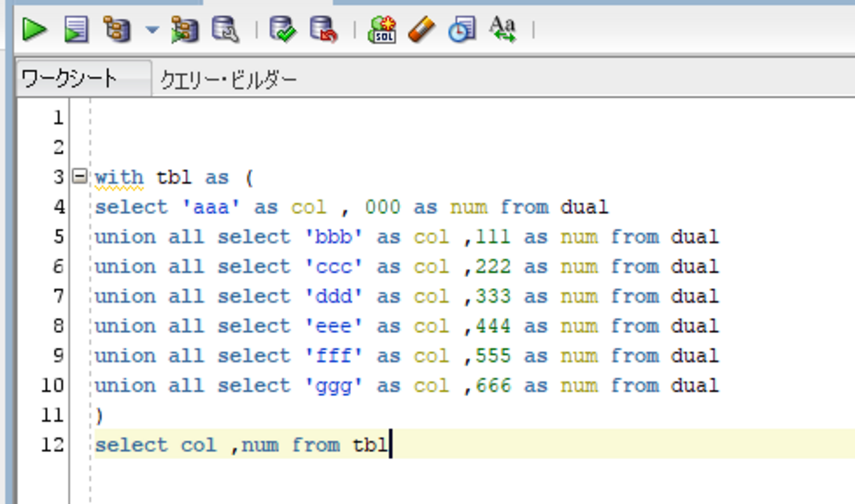
Task: Click the Autotrace icon
Action: point(185,30)
